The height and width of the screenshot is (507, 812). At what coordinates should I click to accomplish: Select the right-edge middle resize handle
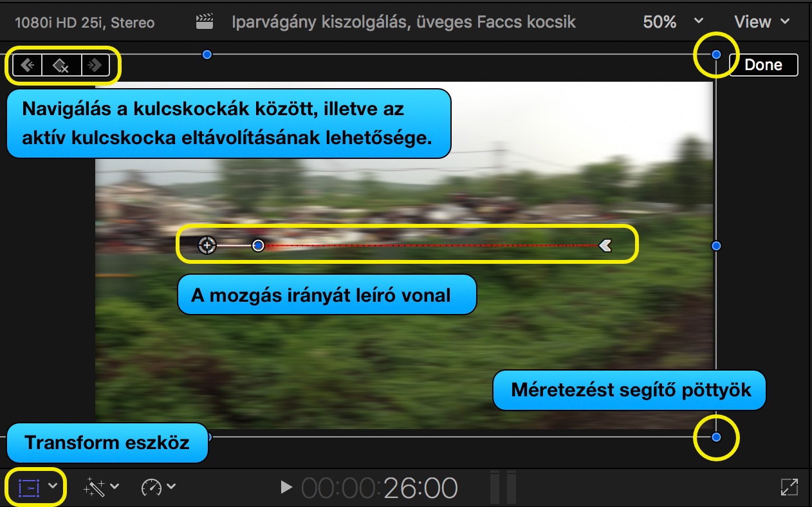(x=716, y=246)
